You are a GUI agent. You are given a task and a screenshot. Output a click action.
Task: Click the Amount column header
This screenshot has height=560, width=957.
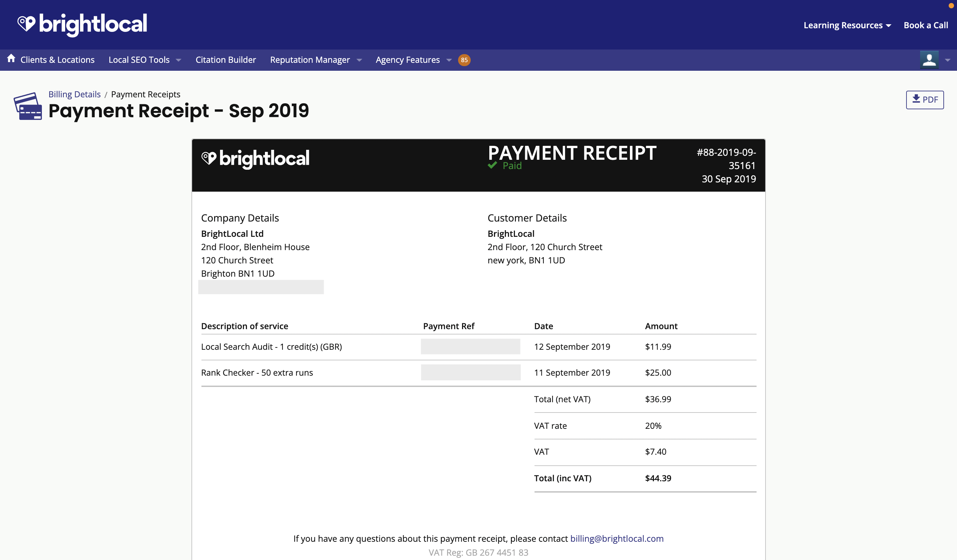(x=661, y=326)
